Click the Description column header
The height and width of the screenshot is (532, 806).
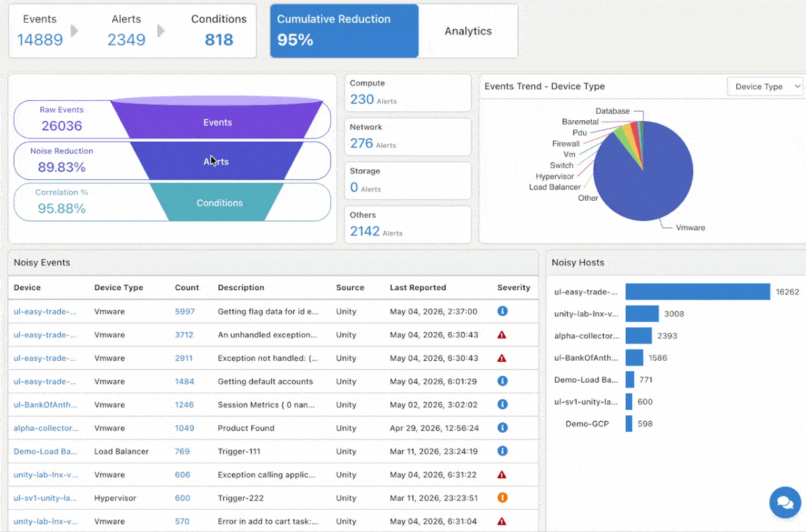click(240, 287)
